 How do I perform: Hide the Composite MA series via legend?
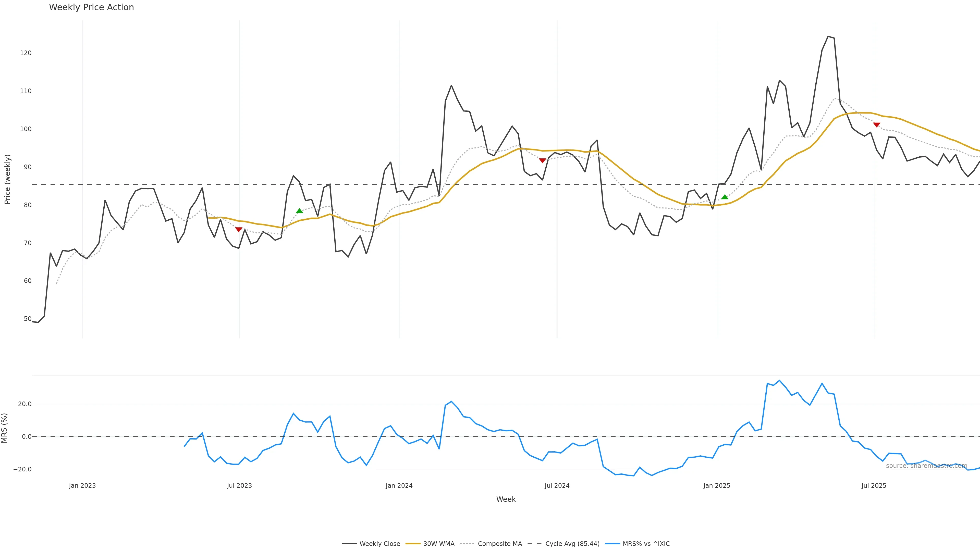coord(499,544)
